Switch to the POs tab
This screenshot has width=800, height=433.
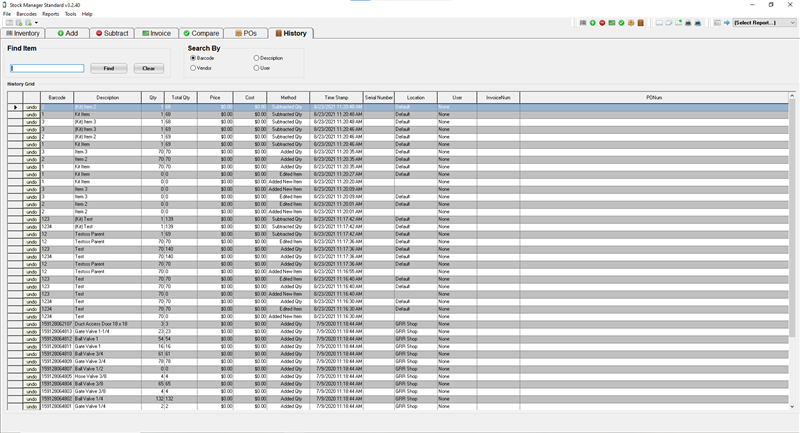coord(246,33)
